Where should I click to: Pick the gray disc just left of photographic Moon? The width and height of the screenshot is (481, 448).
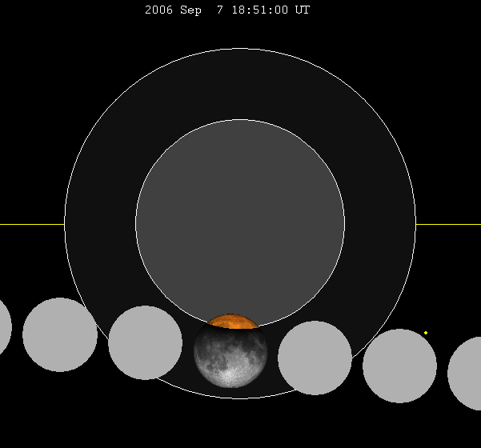click(145, 342)
